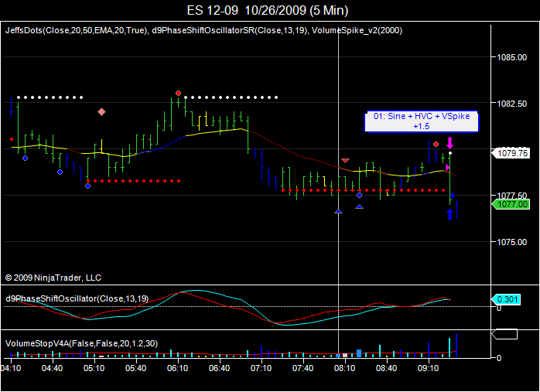Viewport: 540px width, 392px height.
Task: Select the blue dot at the 05:05 low
Action: [88, 186]
